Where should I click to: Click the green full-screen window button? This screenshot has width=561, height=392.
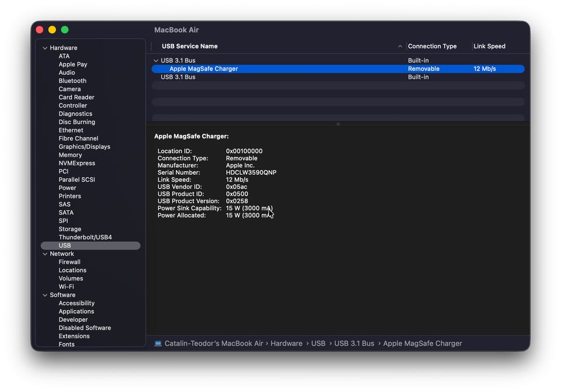pos(65,30)
